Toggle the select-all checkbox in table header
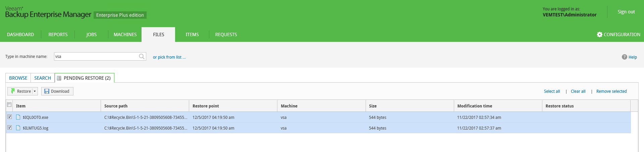 click(x=9, y=105)
